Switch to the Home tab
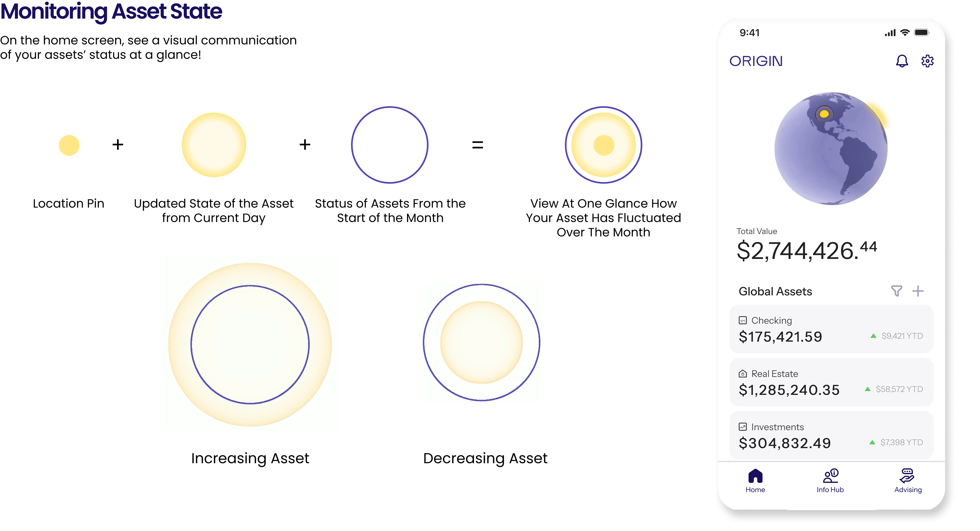The image size is (980, 531). [755, 481]
